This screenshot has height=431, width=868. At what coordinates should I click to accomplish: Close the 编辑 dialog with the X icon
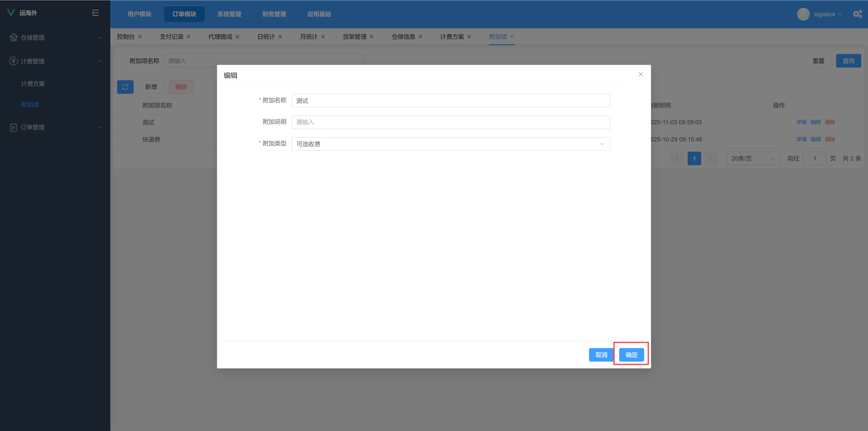641,74
